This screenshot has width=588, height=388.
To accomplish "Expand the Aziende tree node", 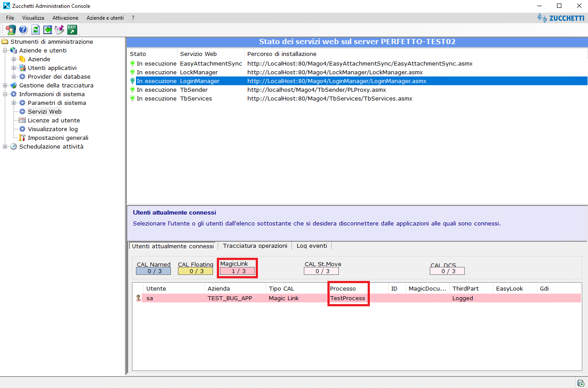I will coord(14,59).
